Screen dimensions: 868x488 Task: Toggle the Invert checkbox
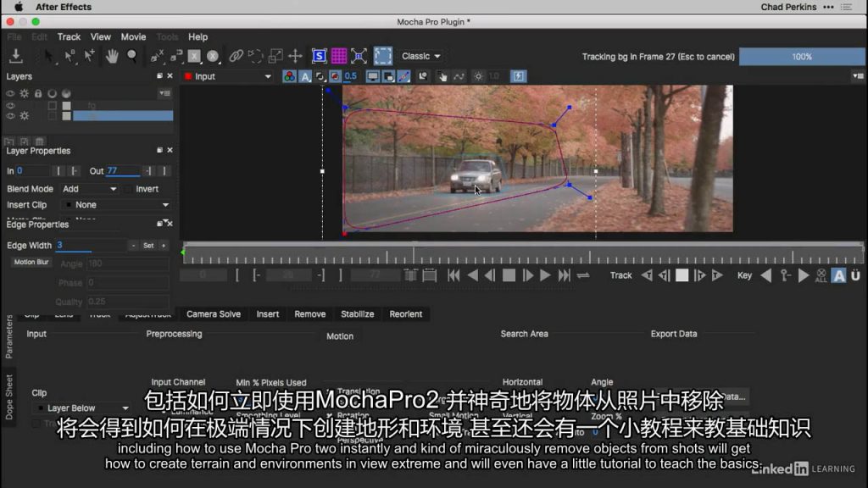129,189
